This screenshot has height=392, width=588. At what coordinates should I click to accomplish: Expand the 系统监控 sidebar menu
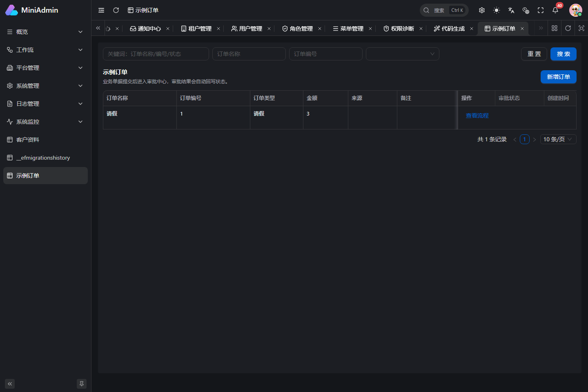click(45, 122)
